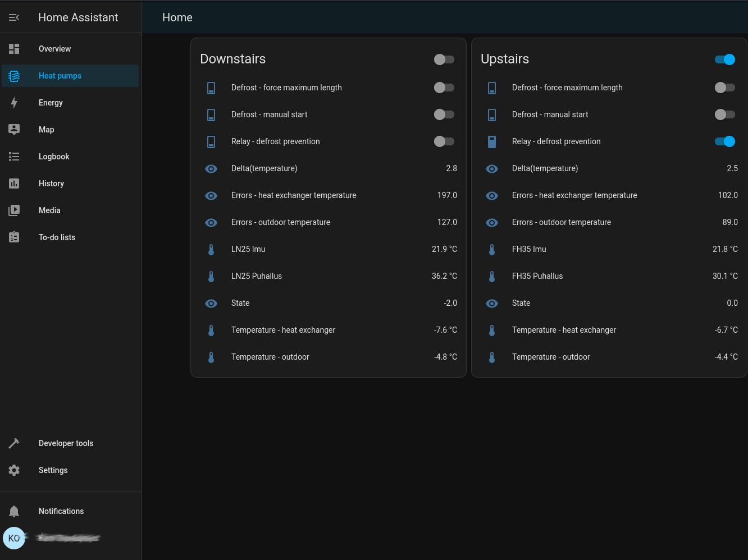
Task: Collapse the sidebar using the menu icon
Action: 14,17
